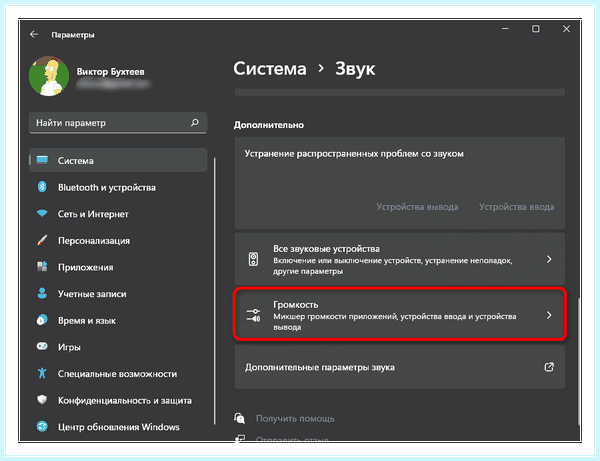Click the chevron on Громкость row

(549, 315)
